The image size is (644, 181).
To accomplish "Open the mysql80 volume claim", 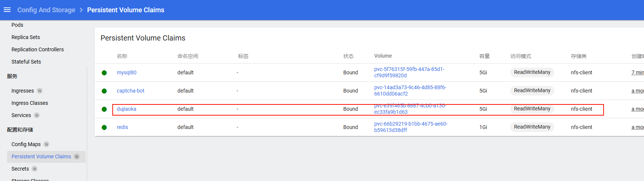I will click(x=126, y=72).
